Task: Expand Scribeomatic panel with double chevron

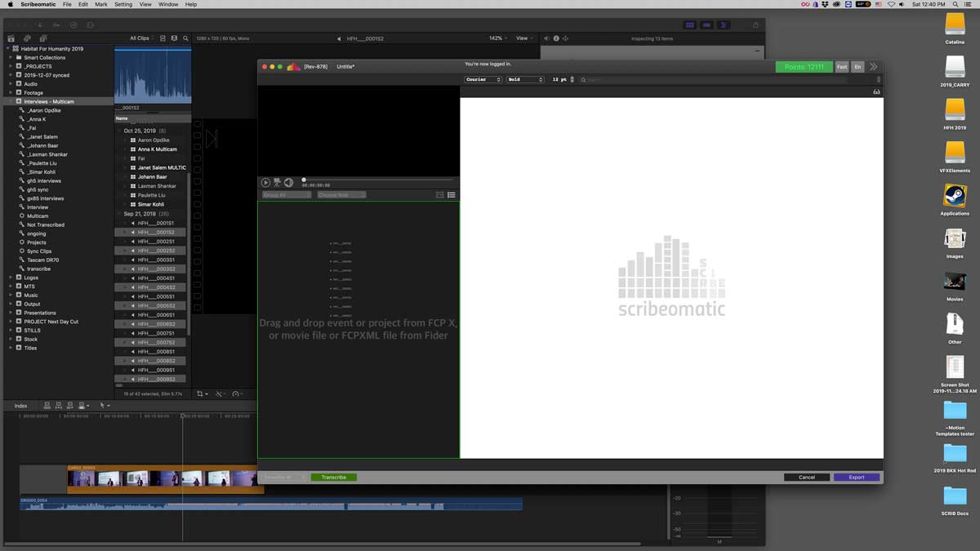Action: 873,67
